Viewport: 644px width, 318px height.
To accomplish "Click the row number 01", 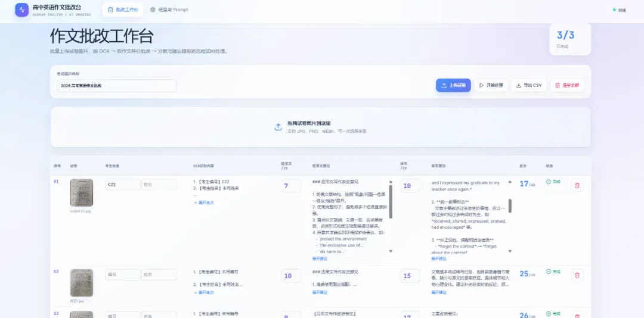I will click(x=56, y=182).
